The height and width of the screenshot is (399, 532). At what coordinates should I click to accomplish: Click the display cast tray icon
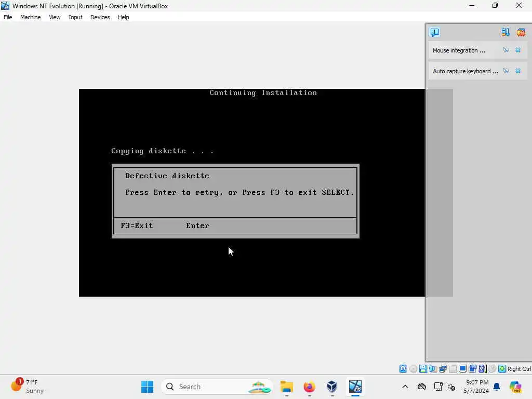(x=438, y=387)
